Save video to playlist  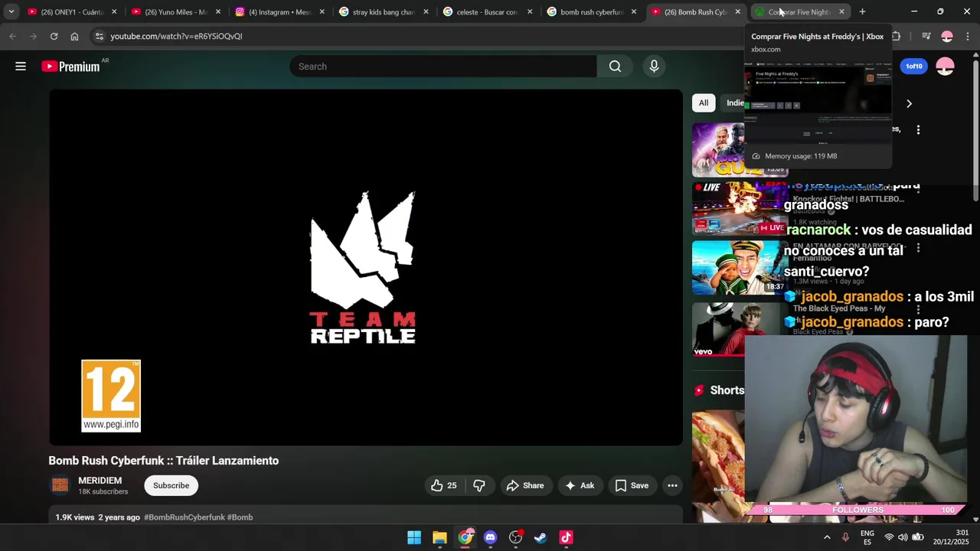pos(632,485)
